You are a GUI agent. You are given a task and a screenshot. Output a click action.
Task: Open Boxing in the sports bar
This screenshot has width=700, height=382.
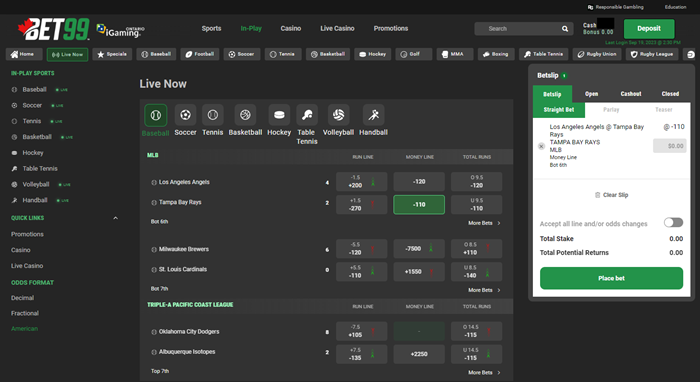[496, 54]
